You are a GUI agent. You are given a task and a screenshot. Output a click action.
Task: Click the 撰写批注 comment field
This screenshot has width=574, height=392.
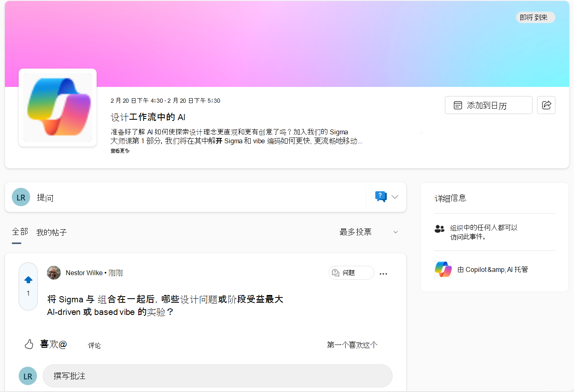coord(217,376)
